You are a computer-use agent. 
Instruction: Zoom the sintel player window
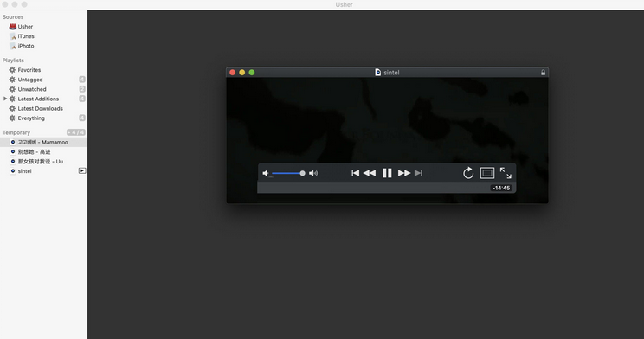tap(252, 73)
